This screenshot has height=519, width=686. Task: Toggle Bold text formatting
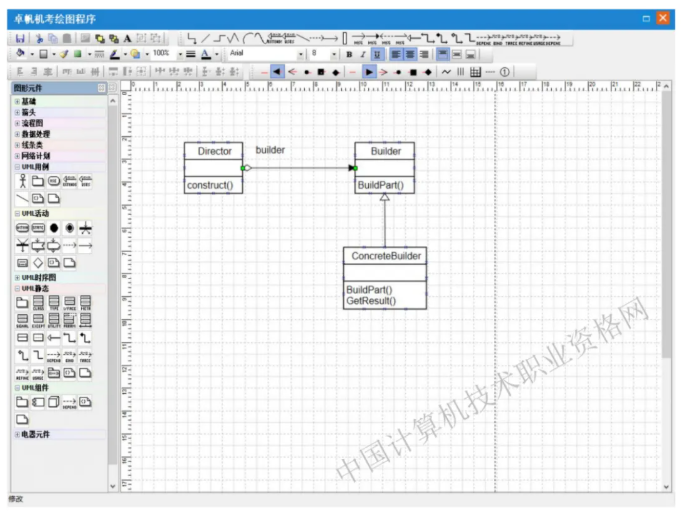tap(349, 54)
